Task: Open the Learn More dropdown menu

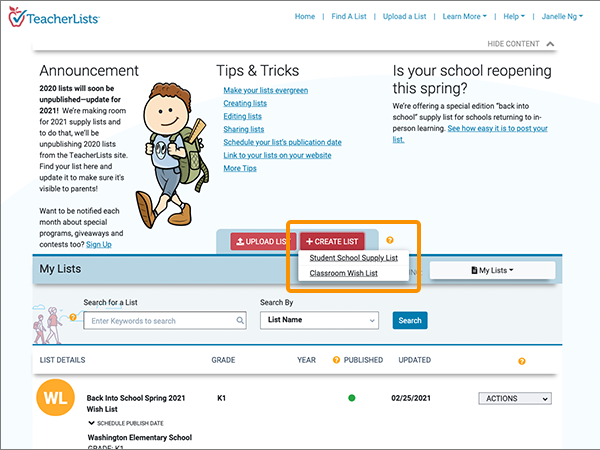Action: point(465,16)
